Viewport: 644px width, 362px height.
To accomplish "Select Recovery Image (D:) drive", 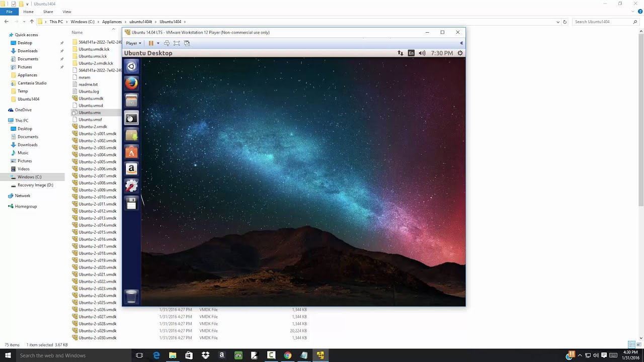I will [x=35, y=185].
